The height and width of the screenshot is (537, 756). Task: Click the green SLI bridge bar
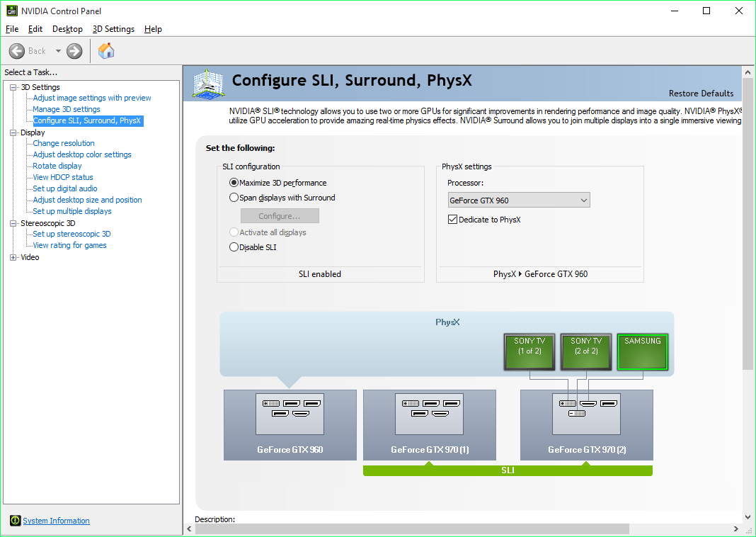508,470
